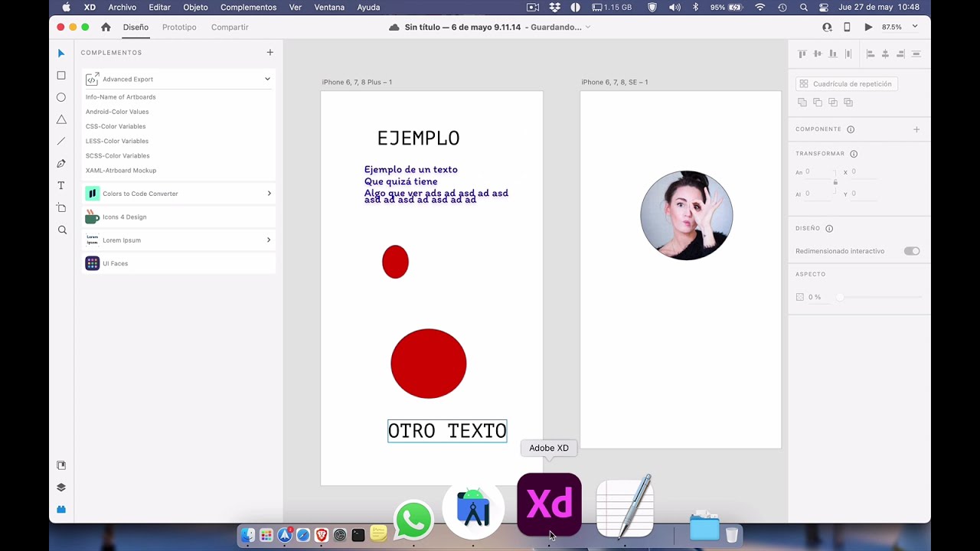Select the circular portrait photo

point(687,216)
